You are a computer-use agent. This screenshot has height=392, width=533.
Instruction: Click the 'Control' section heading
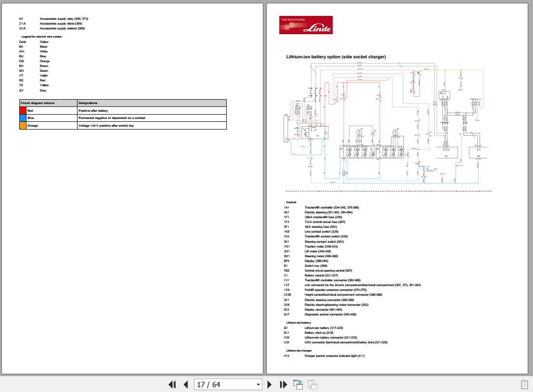291,202
